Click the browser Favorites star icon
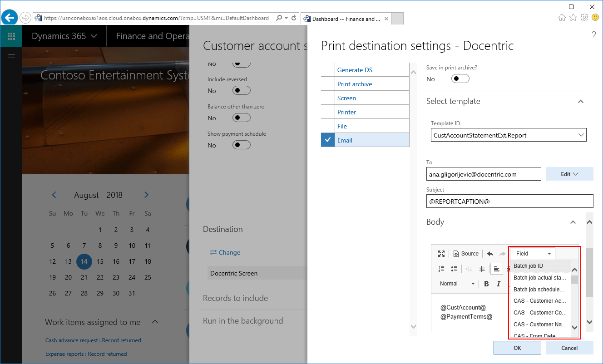Viewport: 603px width, 364px height. click(x=573, y=18)
